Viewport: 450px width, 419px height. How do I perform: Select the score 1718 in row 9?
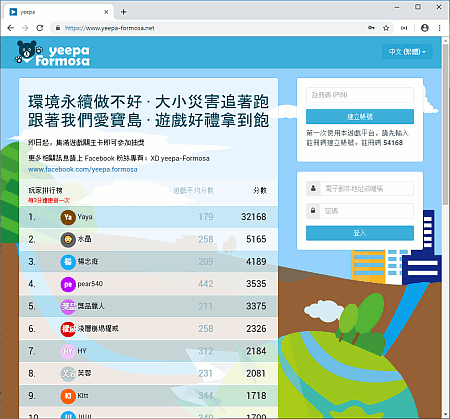coord(256,396)
